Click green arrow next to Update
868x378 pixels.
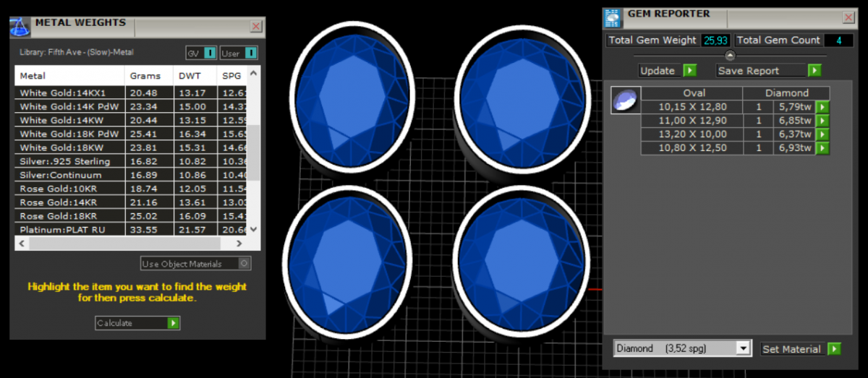coord(689,71)
